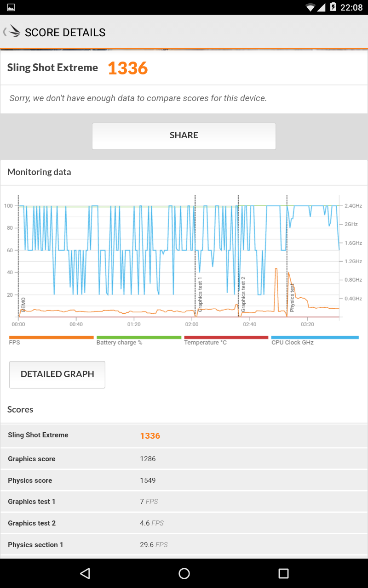Tap the SCORE DETAILS title

click(x=65, y=33)
